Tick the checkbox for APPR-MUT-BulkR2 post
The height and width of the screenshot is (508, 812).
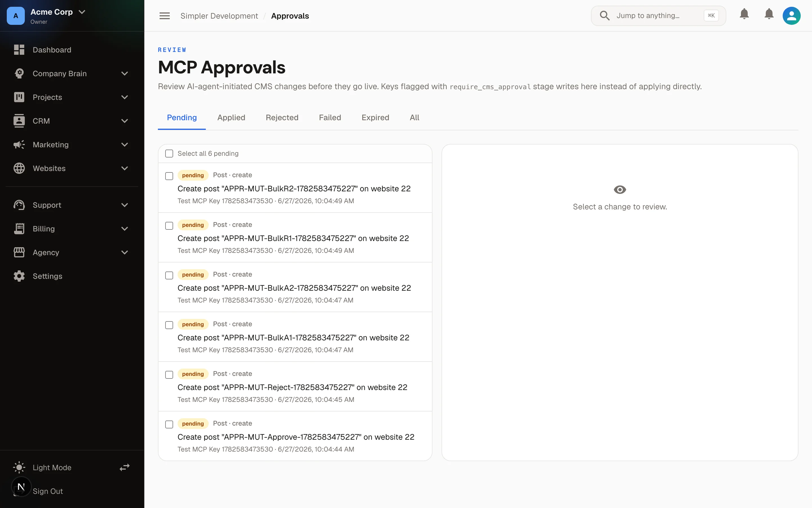tap(169, 176)
